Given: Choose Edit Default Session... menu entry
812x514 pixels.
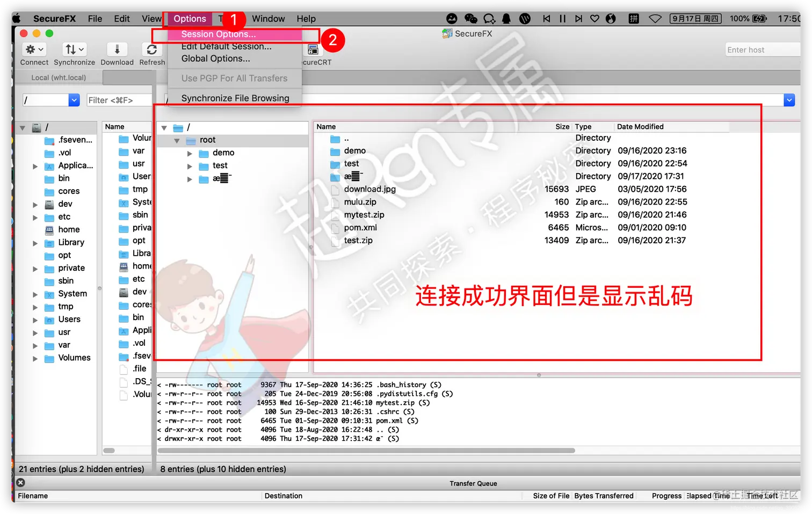Looking at the screenshot, I should pyautogui.click(x=235, y=46).
